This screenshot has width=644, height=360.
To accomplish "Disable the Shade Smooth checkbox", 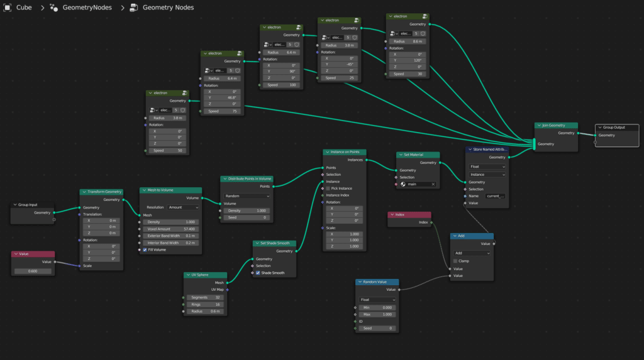I will [x=258, y=273].
